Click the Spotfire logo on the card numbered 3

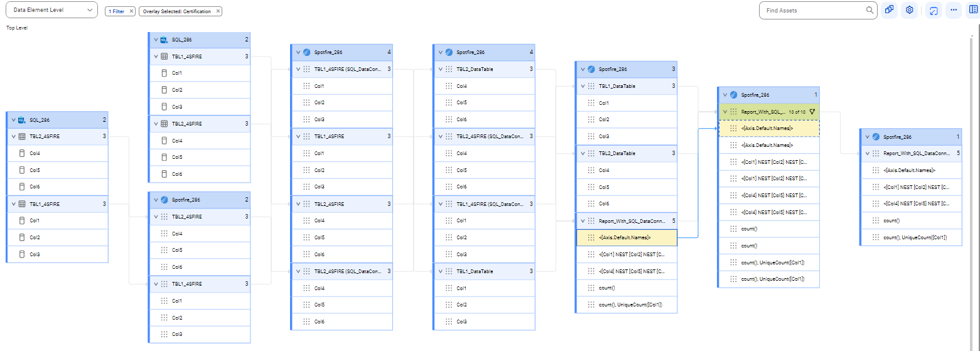point(591,69)
